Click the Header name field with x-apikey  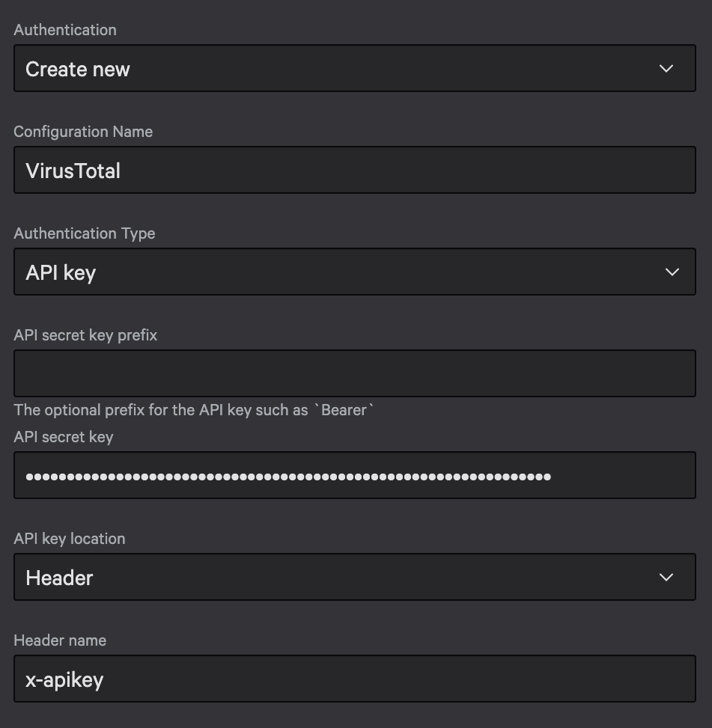point(354,679)
